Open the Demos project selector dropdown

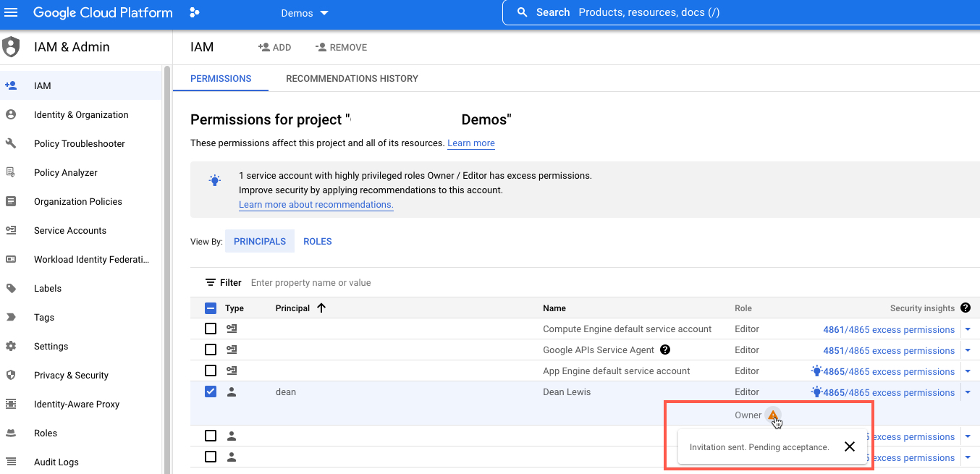(x=305, y=13)
